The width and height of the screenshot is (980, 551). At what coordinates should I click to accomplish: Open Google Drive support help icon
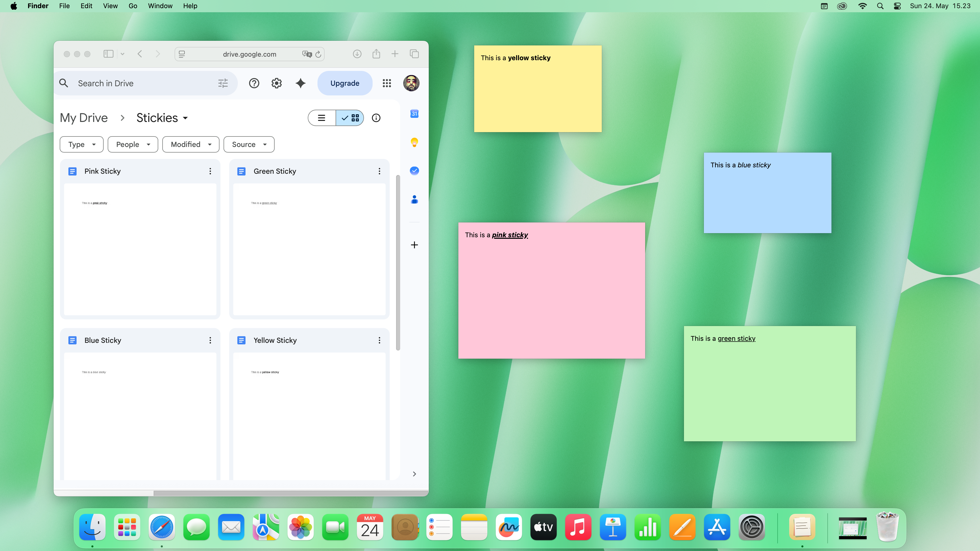pyautogui.click(x=254, y=83)
